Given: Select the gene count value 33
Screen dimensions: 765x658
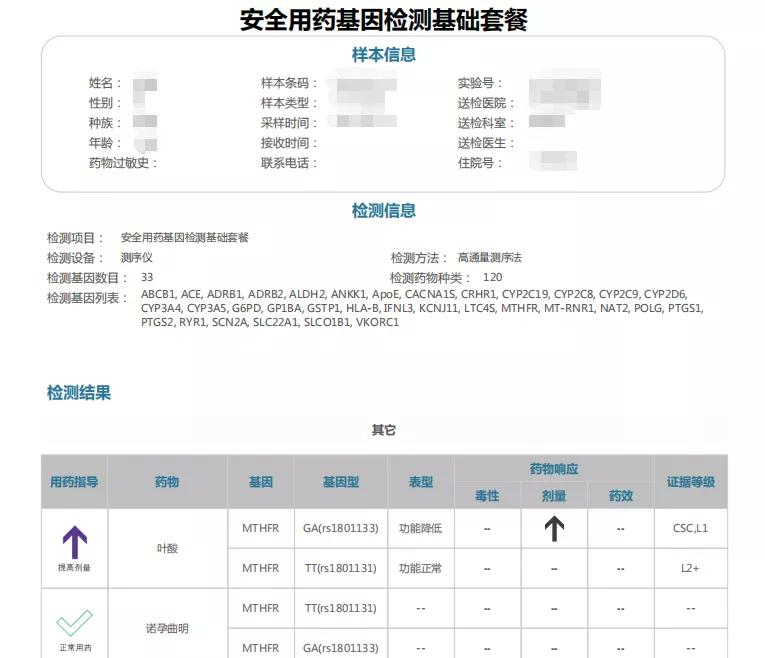Looking at the screenshot, I should point(147,278).
